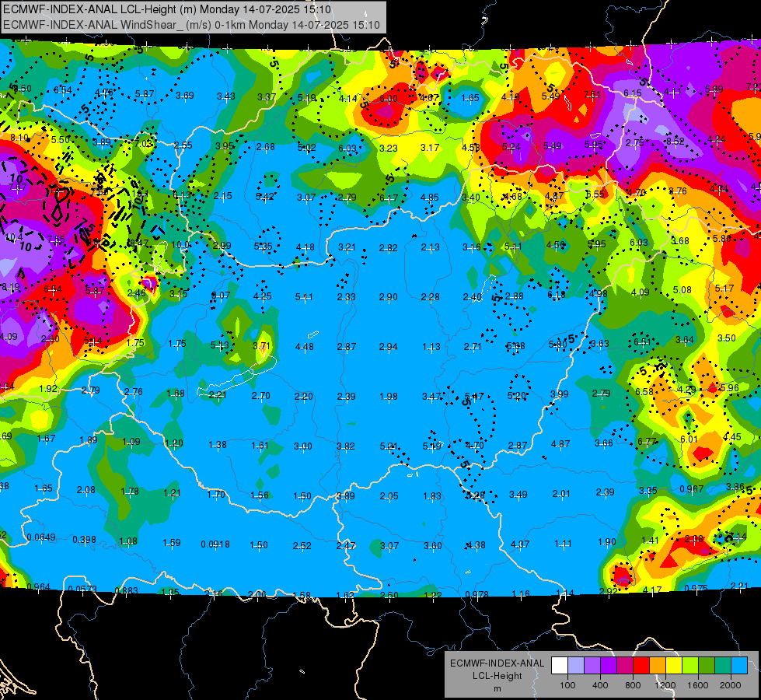Screen dimensions: 761x700
Task: Click the wind shear value 7.67
Action: [17, 187]
